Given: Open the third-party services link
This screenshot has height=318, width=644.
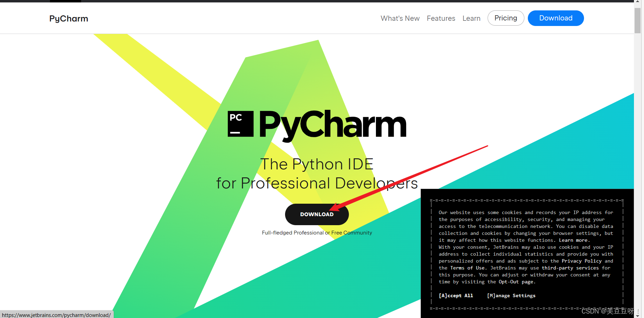Looking at the screenshot, I should pos(570,268).
